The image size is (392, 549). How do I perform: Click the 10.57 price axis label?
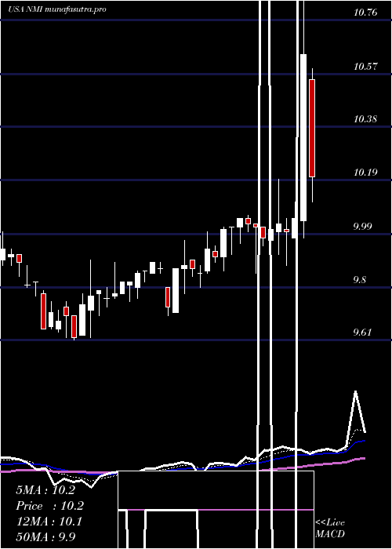pyautogui.click(x=365, y=66)
